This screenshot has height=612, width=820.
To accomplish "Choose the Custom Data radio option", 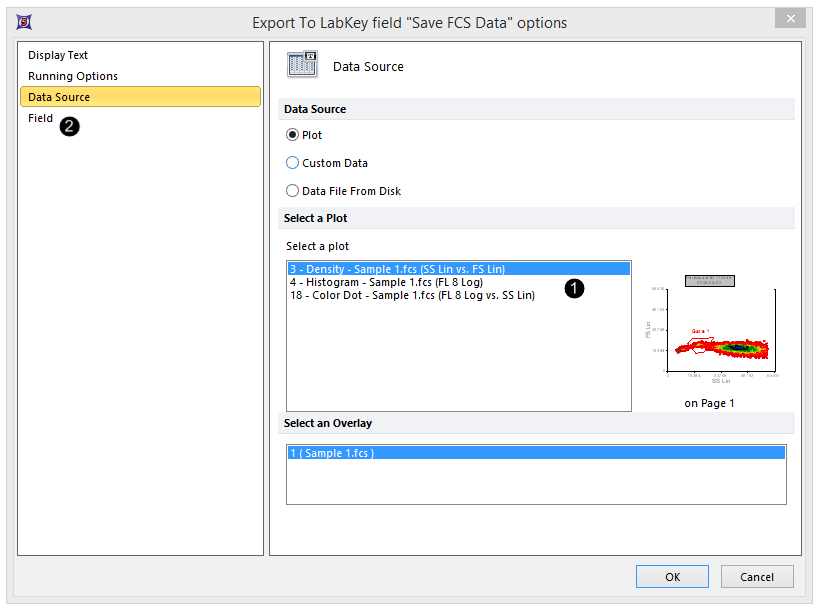I will (x=293, y=163).
